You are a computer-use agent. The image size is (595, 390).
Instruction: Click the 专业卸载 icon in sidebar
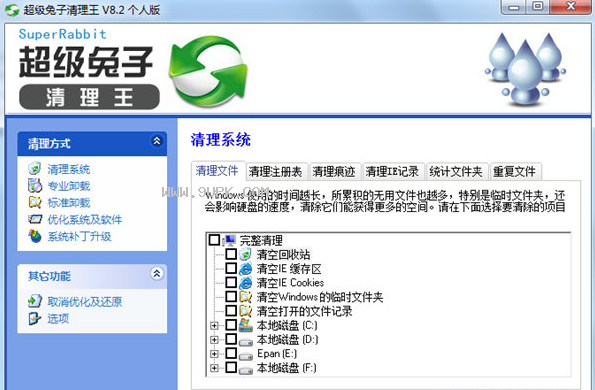(35, 186)
